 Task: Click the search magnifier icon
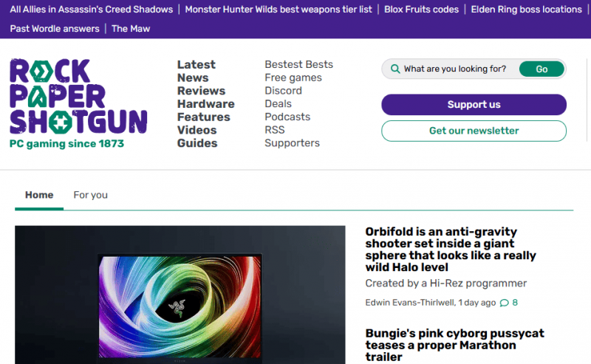point(395,69)
